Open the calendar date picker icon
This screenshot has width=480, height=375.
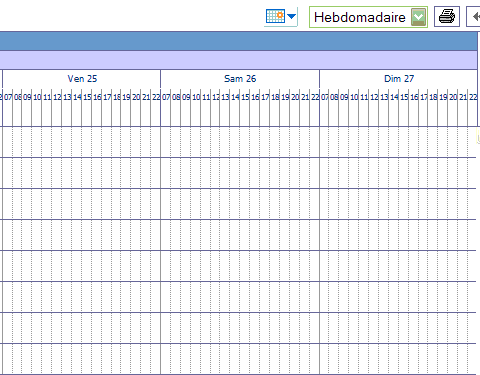(275, 16)
